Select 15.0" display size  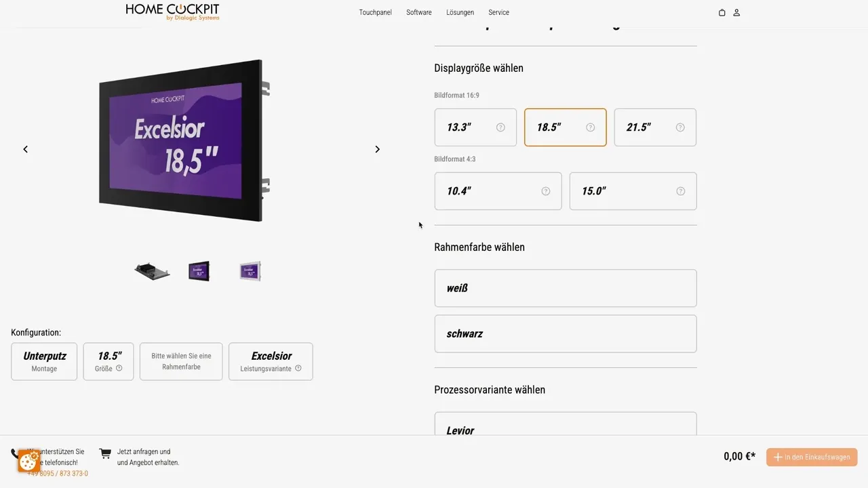click(x=633, y=191)
